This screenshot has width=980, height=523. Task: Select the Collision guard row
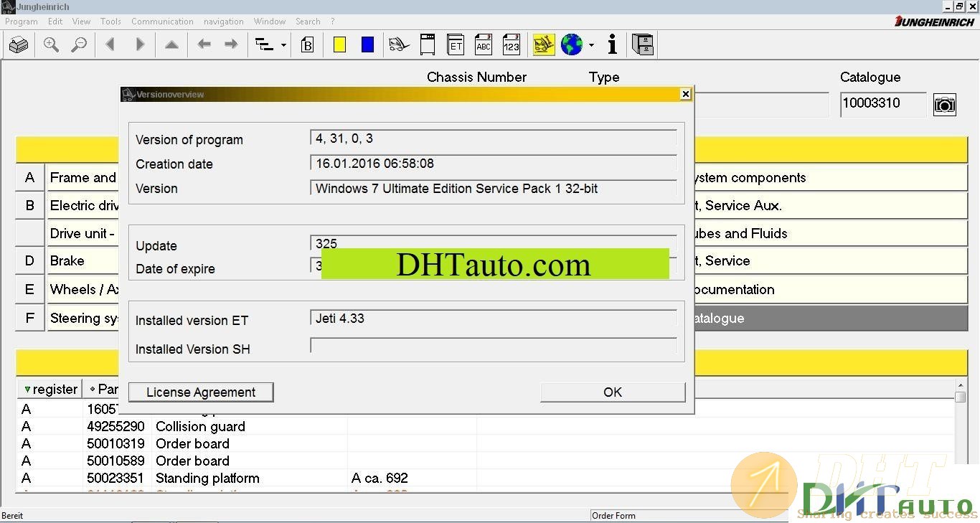[486, 426]
